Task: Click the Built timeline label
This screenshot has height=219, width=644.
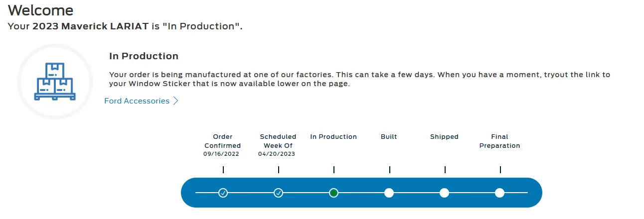Action: [x=389, y=136]
